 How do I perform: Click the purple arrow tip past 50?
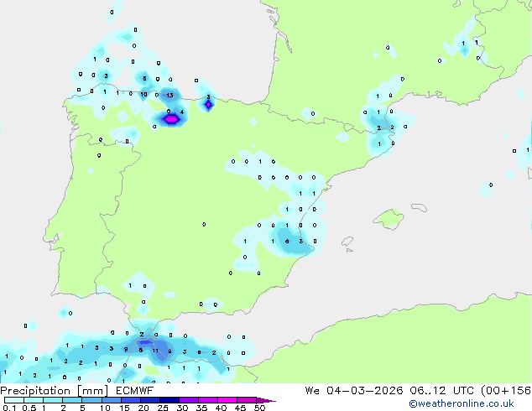[266, 400]
